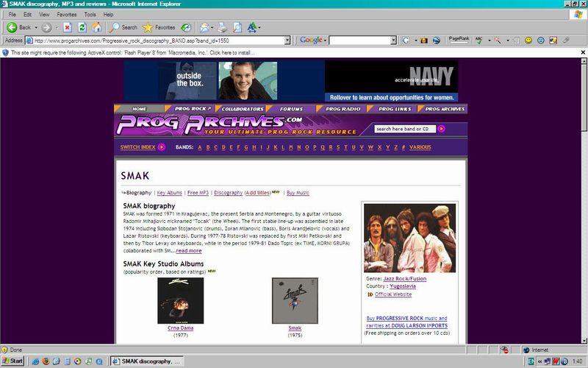Viewport: 588px width, 368px height.
Task: Open the Forward button history dropdown arrow
Action: [57, 27]
